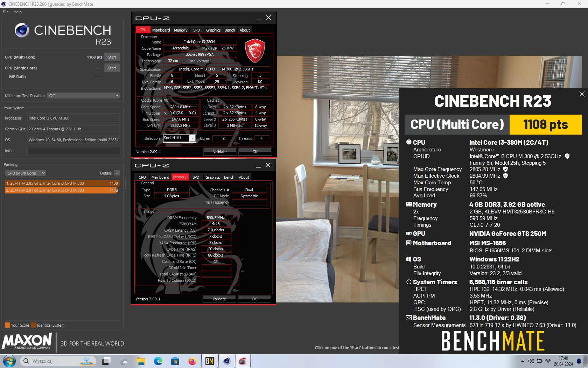Click OK in top CPU-Z window

[x=255, y=152]
